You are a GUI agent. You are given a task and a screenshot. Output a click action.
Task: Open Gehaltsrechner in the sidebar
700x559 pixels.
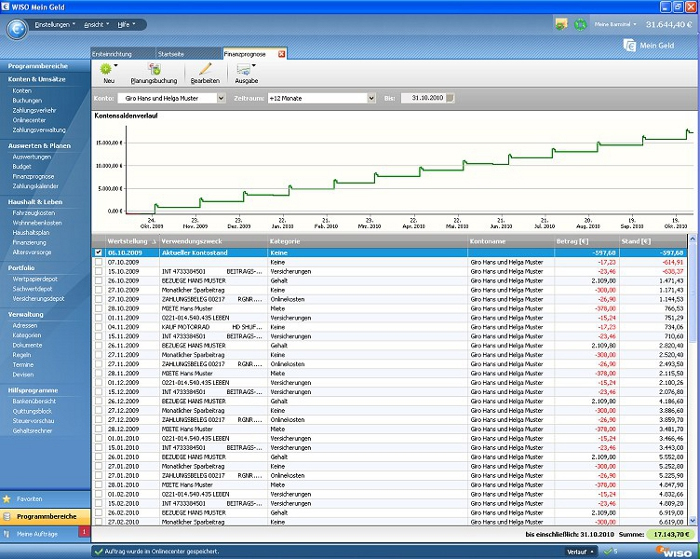click(32, 431)
